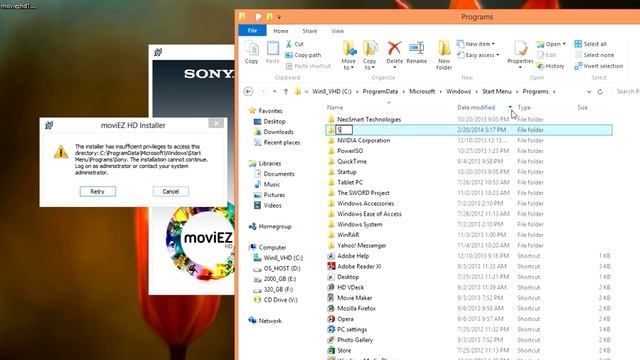This screenshot has height=360, width=640.
Task: Click Select none in the ribbon
Action: (x=594, y=55)
